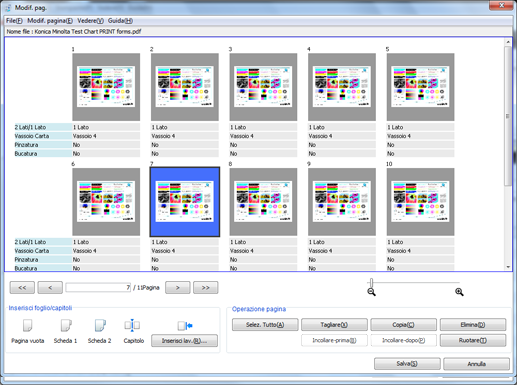Image resolution: width=517 pixels, height=385 pixels.
Task: Click the thumbnail zoom slider handle
Action: (x=371, y=283)
